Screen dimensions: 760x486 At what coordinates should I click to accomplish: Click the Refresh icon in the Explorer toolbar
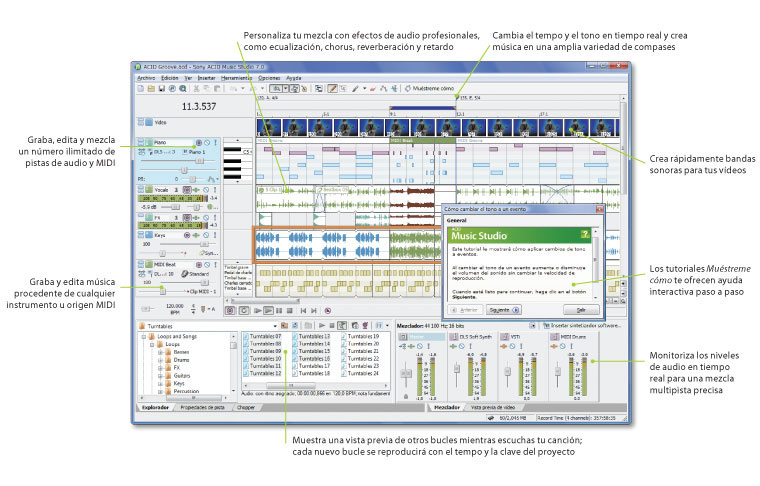click(x=295, y=326)
